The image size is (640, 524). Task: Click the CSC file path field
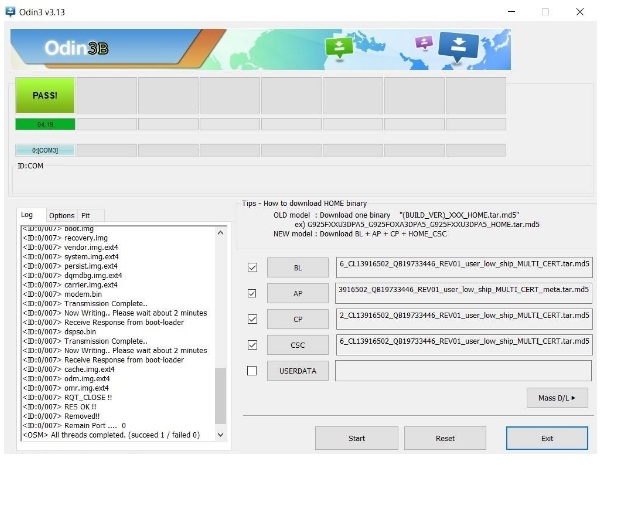tap(464, 345)
